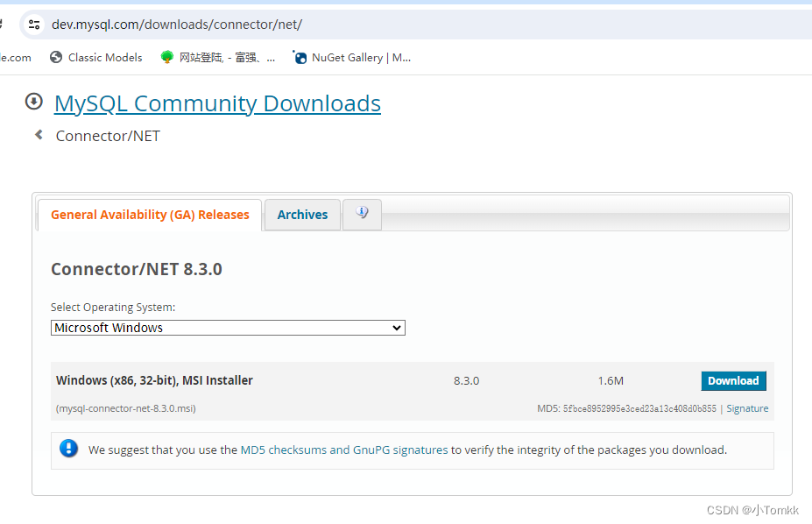The height and width of the screenshot is (524, 812).
Task: Expand the Select Operating System dropdown
Action: [228, 328]
